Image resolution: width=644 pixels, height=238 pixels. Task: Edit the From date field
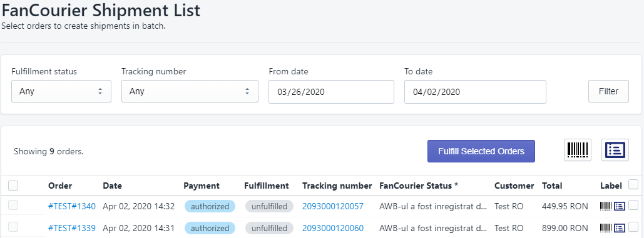click(x=332, y=92)
